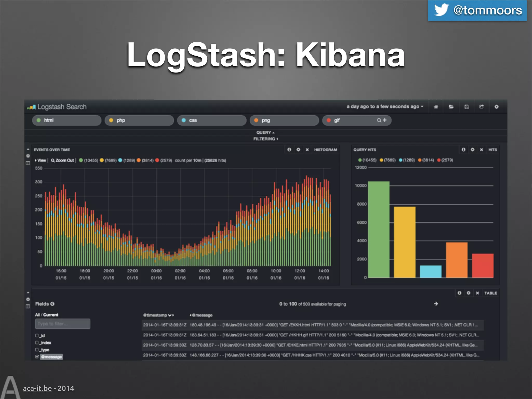Click into the css query field

point(212,120)
